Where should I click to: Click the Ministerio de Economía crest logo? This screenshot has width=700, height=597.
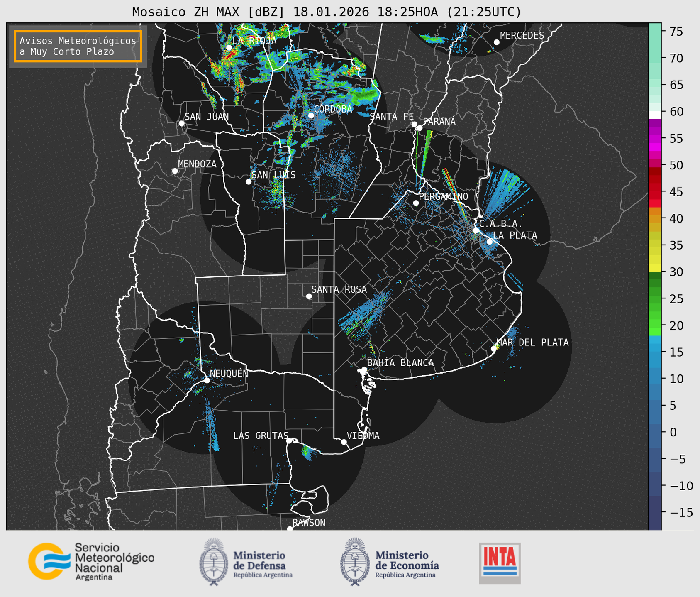click(x=355, y=562)
